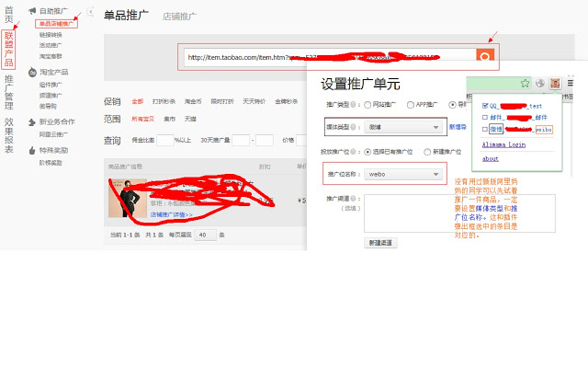Image resolution: width=588 pixels, height=368 pixels.
Task: Click the second 30天推广量 input box
Action: 265,140
